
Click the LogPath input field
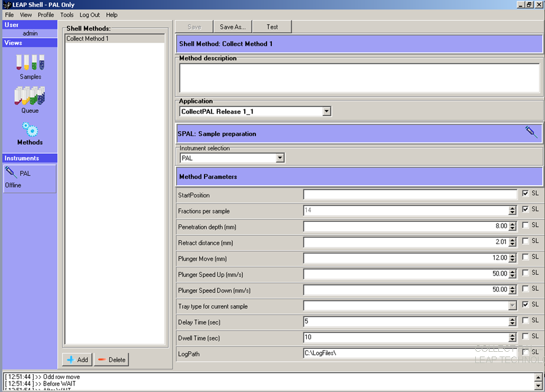click(410, 353)
